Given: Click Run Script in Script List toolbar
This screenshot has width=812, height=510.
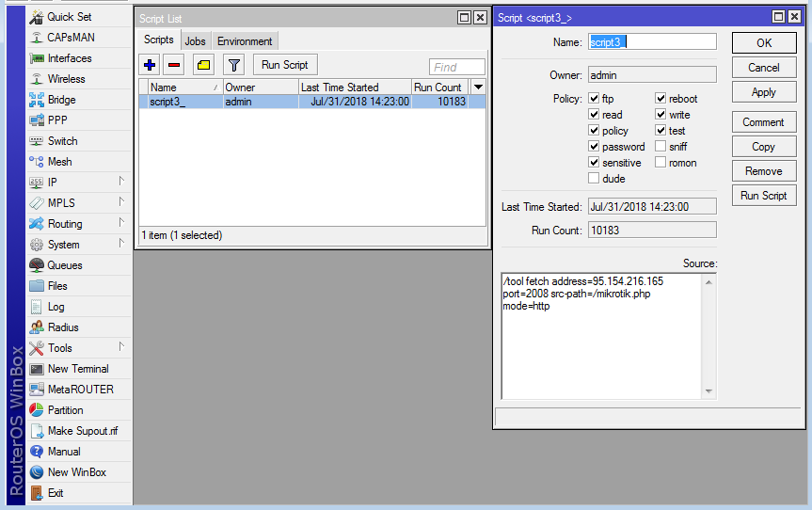Looking at the screenshot, I should coord(285,65).
